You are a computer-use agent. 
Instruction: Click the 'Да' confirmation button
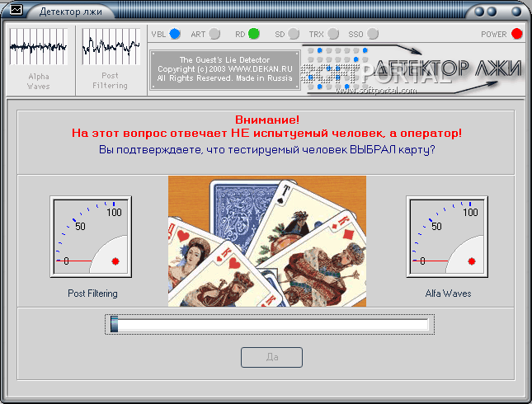click(x=271, y=357)
